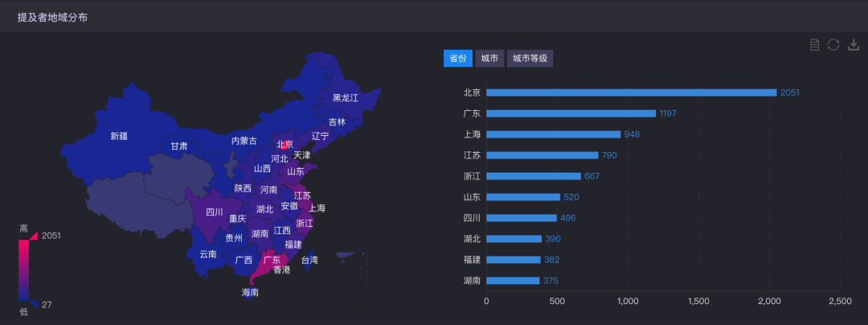Select 甘肃 province on the map
Viewport: 868px width, 325px height.
[178, 146]
